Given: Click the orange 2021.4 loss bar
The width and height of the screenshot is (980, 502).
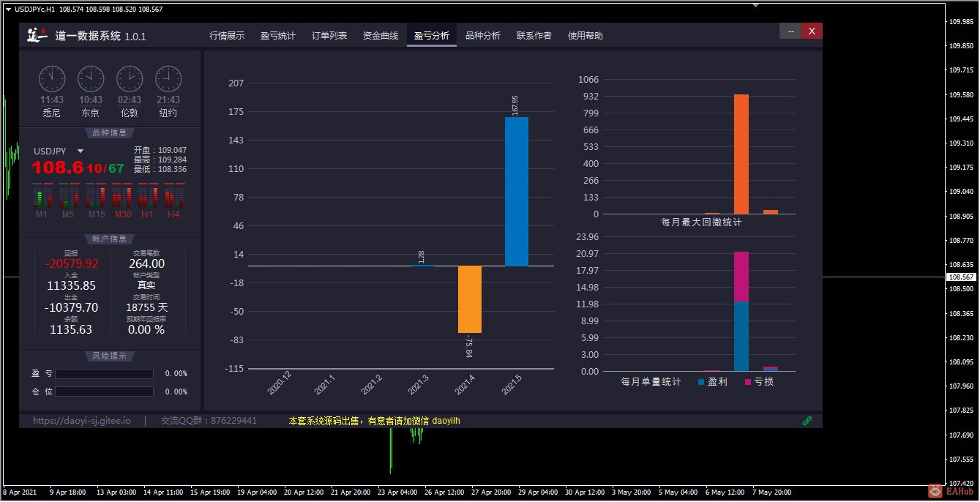Looking at the screenshot, I should (x=470, y=299).
